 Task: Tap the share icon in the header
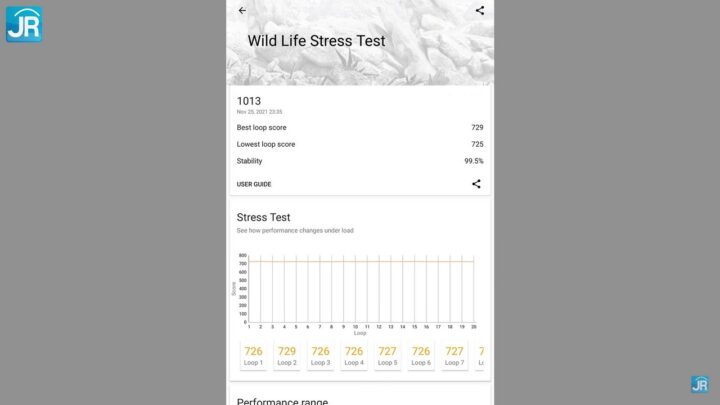(480, 10)
